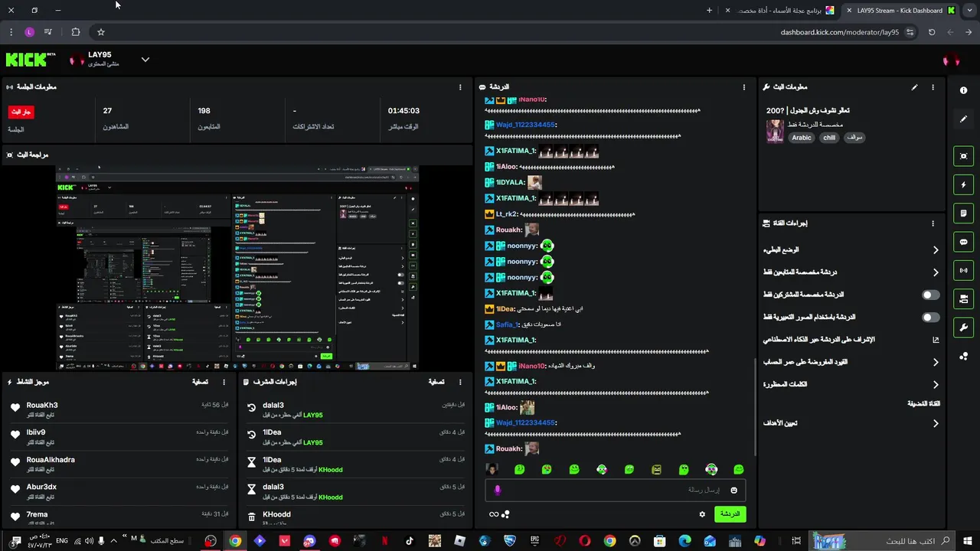Open the browser extensions puzzle icon

pos(75,32)
